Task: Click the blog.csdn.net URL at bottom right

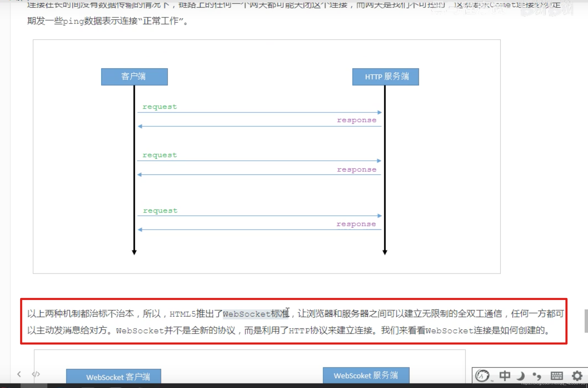Action: pos(554,383)
